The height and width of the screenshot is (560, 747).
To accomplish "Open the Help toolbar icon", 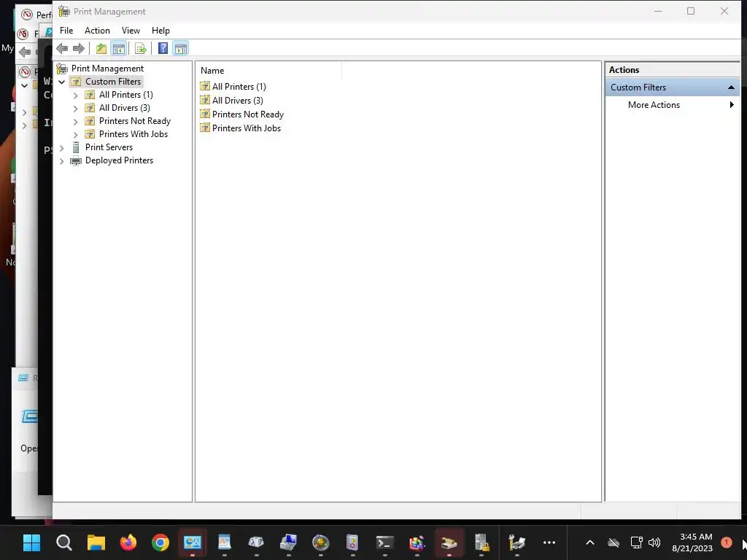I will click(163, 48).
